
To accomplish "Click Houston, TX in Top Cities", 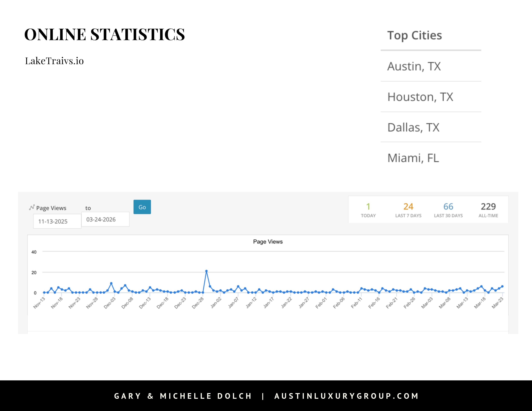I will 420,97.
